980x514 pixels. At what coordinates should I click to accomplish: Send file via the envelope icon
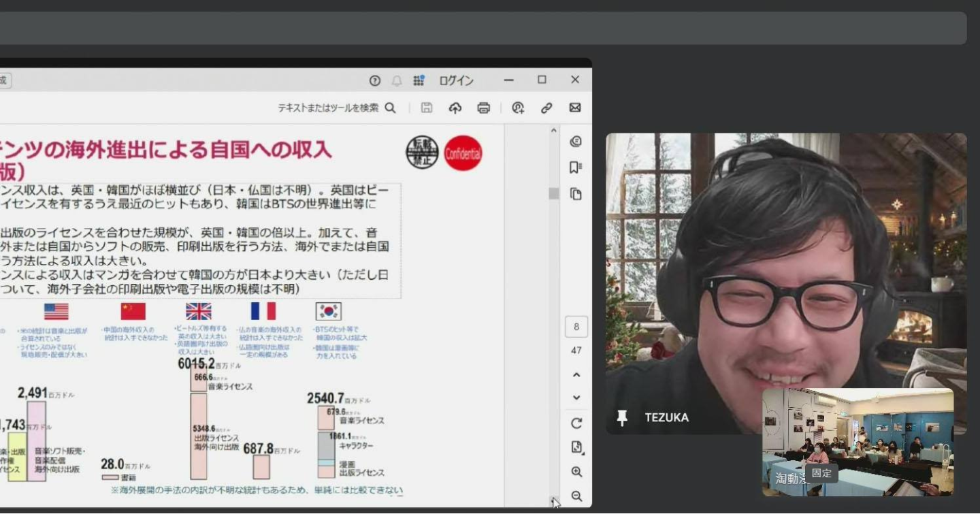coord(575,108)
